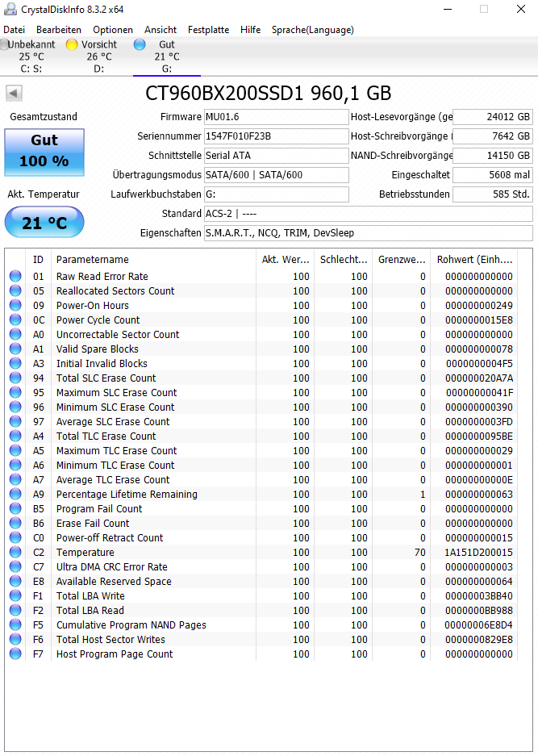Open the Datei menu

click(14, 30)
